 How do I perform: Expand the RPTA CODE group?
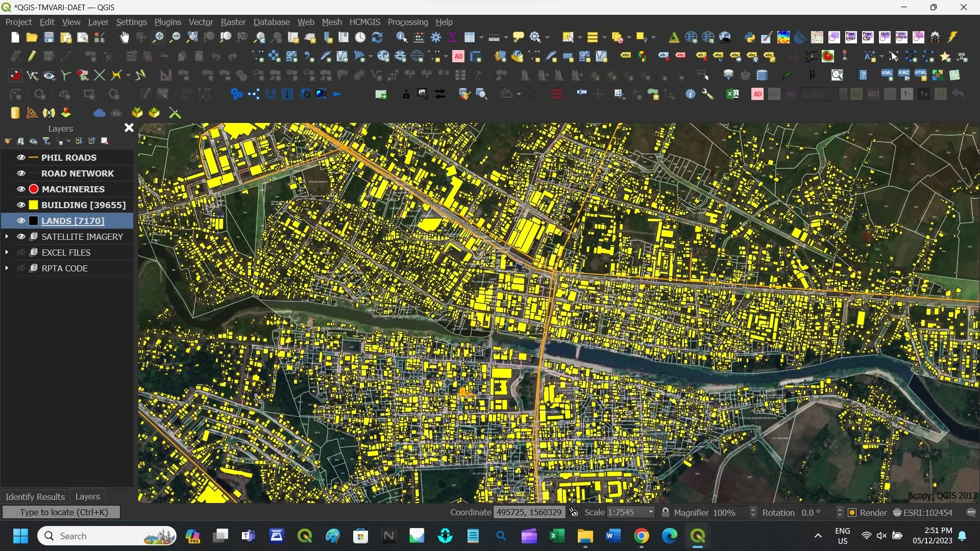[x=7, y=268]
